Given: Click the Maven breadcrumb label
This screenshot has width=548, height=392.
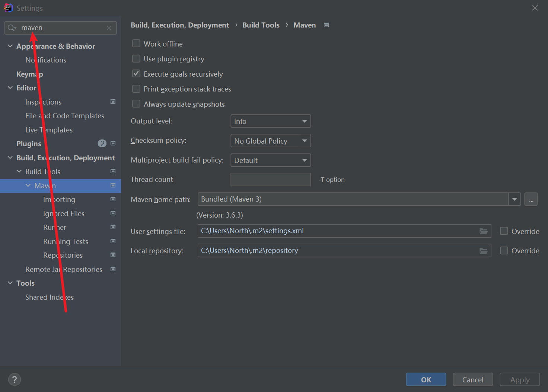Looking at the screenshot, I should point(305,25).
